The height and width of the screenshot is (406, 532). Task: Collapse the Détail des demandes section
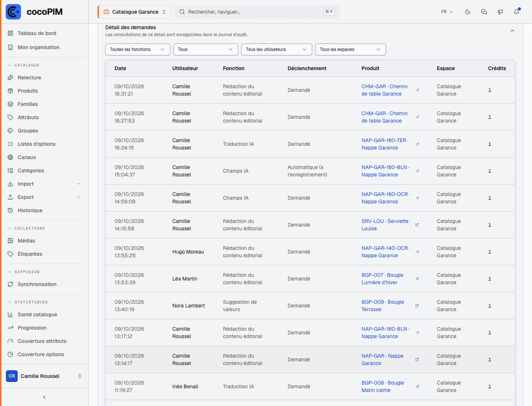[512, 31]
